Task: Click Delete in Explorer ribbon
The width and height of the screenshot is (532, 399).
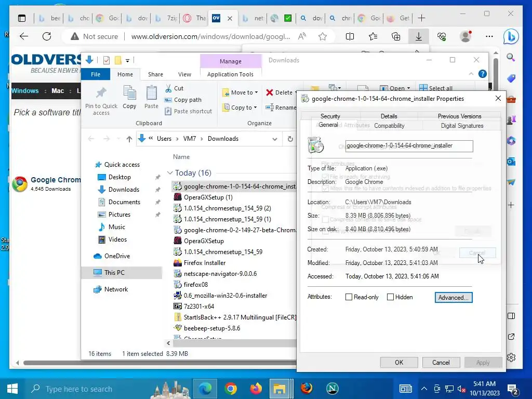Action: point(280,92)
